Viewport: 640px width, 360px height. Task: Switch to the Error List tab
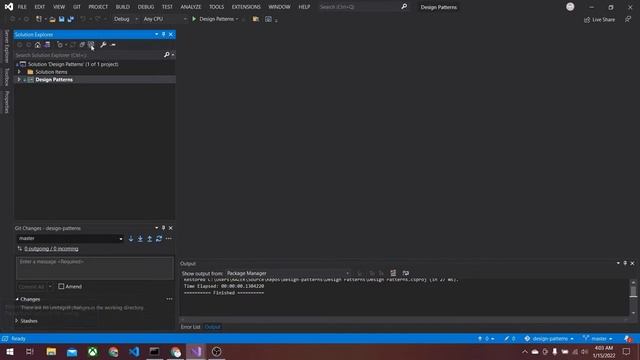(x=191, y=327)
